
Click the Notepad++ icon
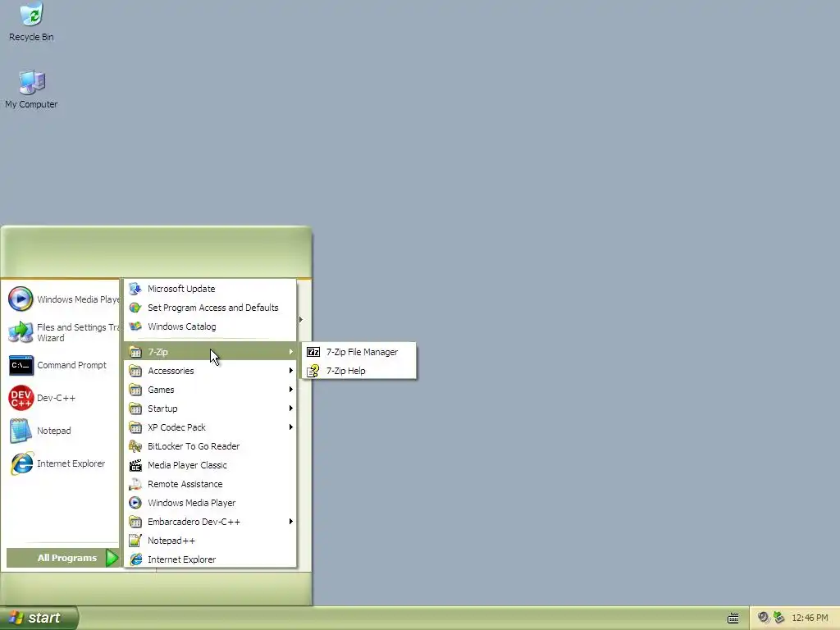pyautogui.click(x=135, y=541)
